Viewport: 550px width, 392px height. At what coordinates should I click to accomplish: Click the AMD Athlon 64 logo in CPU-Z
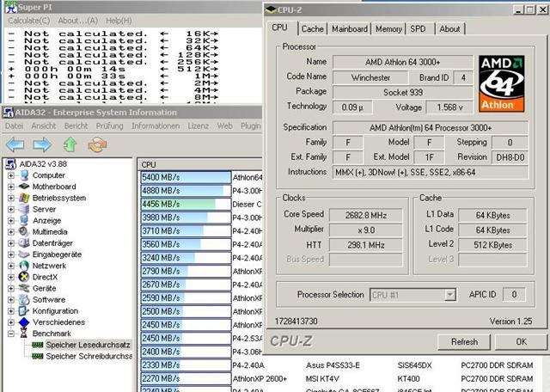[x=502, y=83]
